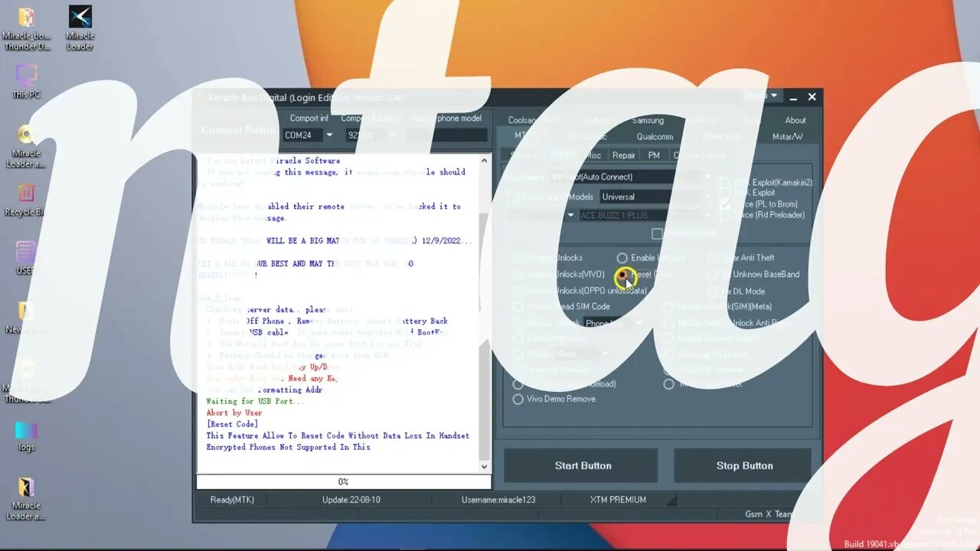Click the Start Button
The height and width of the screenshot is (551, 980).
(x=583, y=465)
